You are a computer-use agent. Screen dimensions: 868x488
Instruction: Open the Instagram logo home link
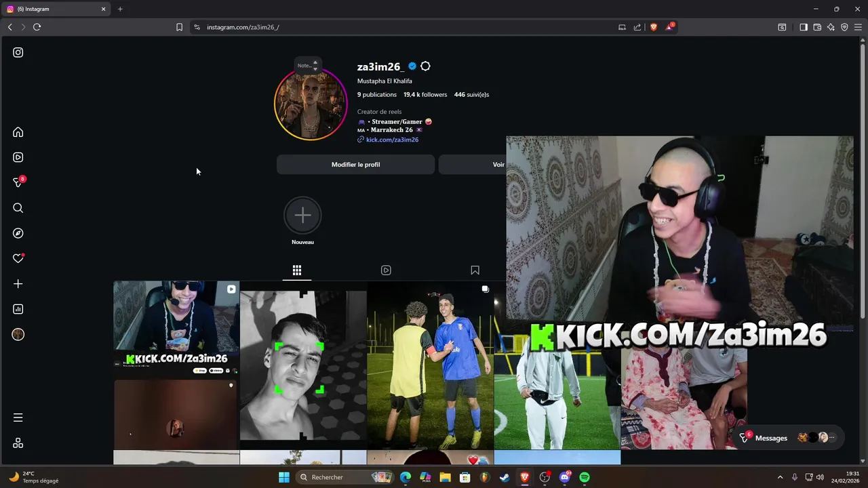tap(18, 52)
